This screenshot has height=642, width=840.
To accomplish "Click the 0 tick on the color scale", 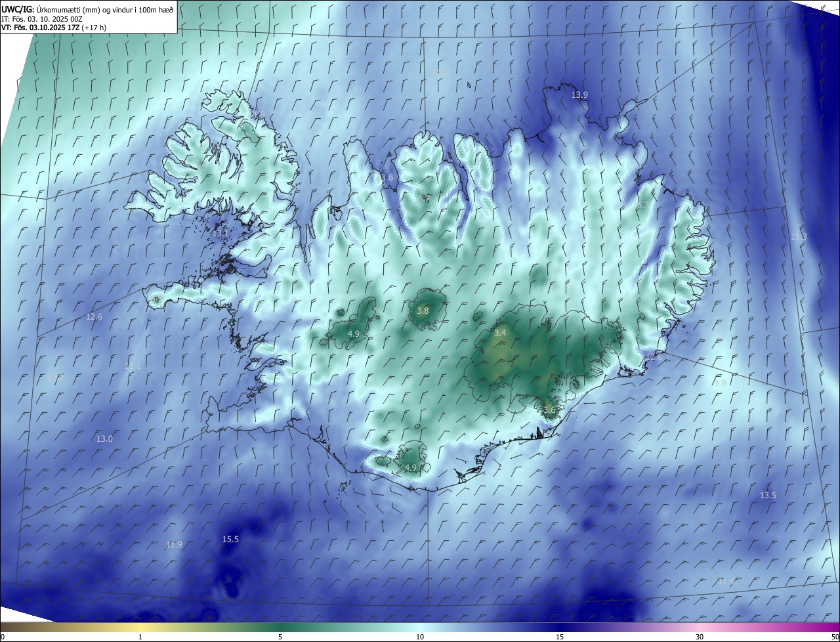I will [3, 637].
